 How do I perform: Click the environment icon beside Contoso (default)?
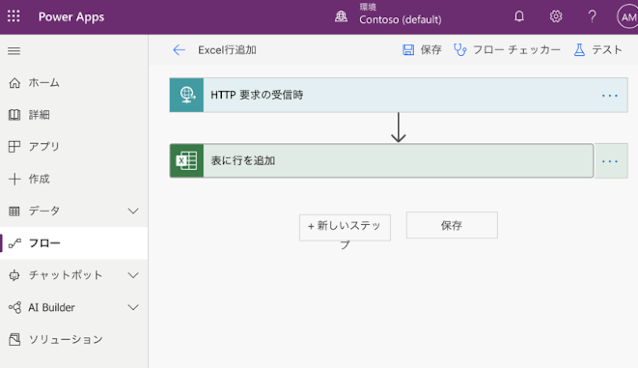(x=341, y=16)
